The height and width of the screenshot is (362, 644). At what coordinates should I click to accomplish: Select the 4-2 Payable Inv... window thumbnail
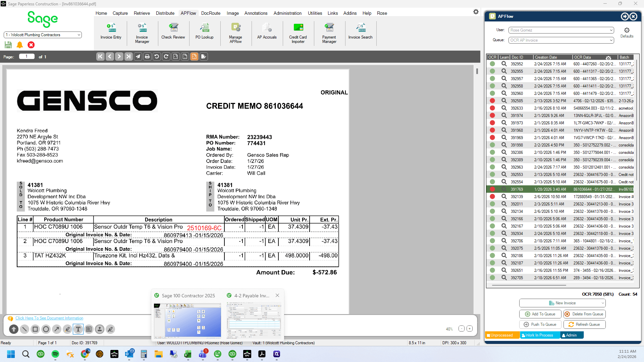point(254,320)
